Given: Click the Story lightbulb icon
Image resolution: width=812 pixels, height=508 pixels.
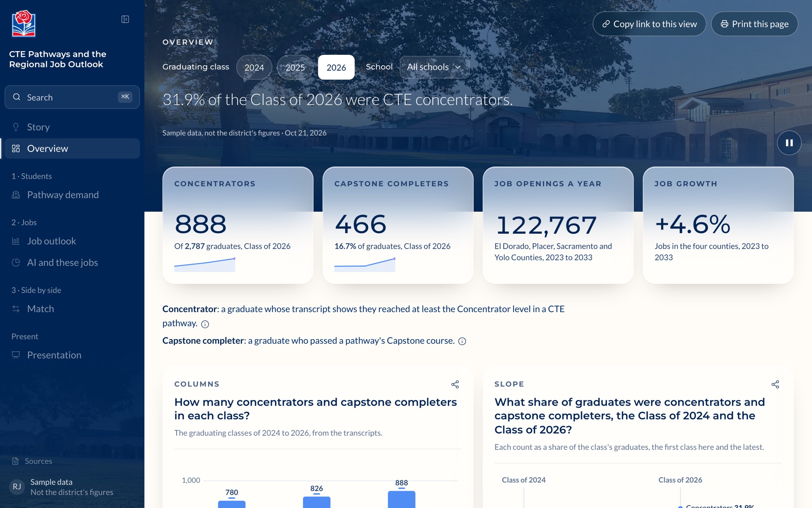Looking at the screenshot, I should point(16,127).
